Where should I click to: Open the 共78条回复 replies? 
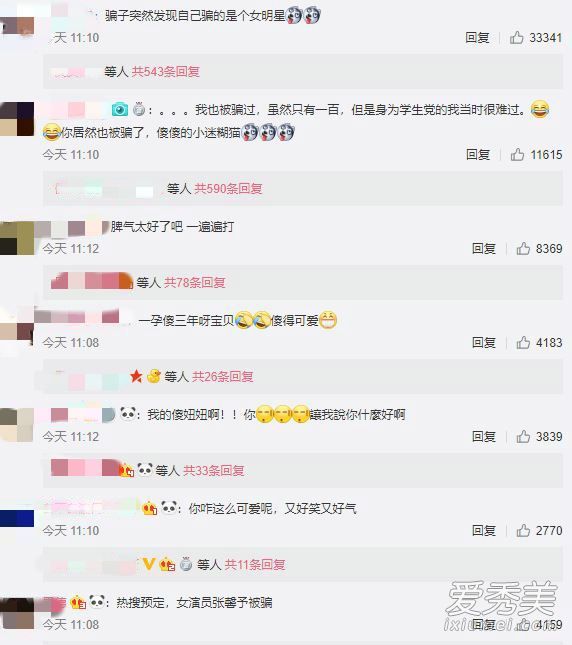pos(195,282)
